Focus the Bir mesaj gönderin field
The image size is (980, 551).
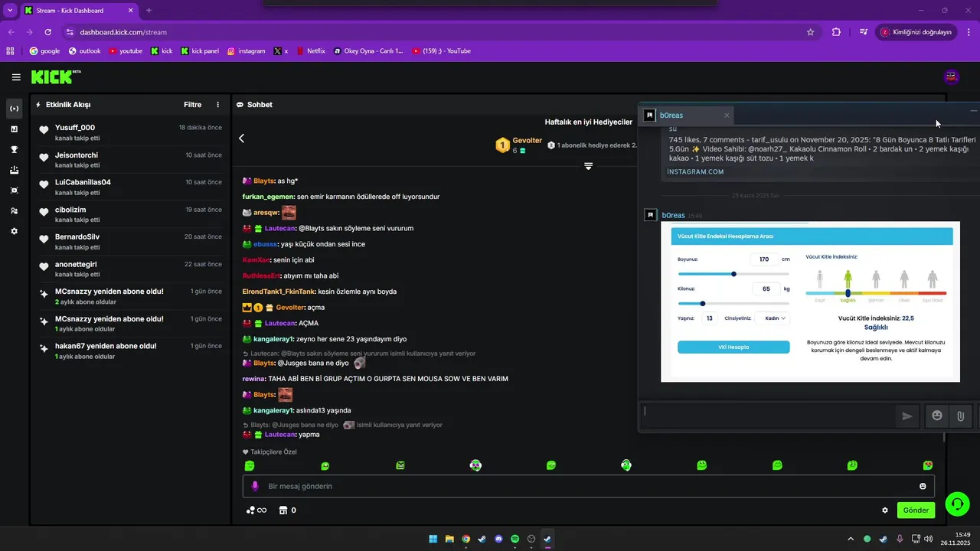[x=588, y=486]
